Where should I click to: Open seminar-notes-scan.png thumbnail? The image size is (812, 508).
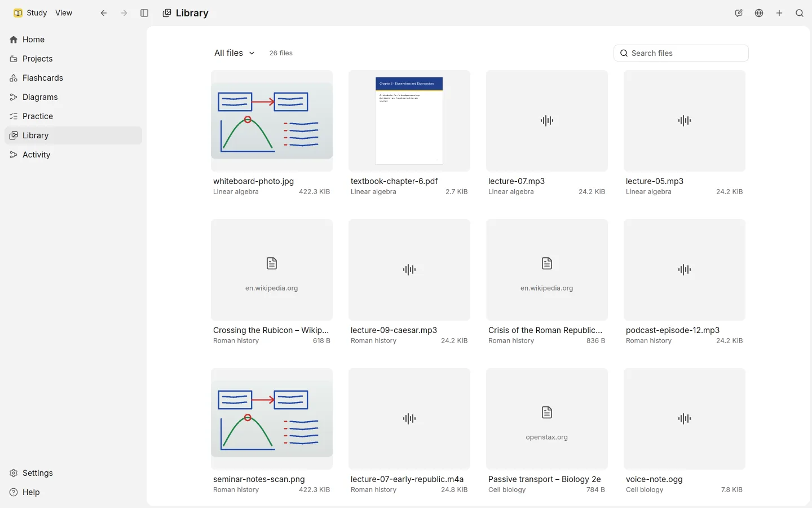click(x=272, y=419)
